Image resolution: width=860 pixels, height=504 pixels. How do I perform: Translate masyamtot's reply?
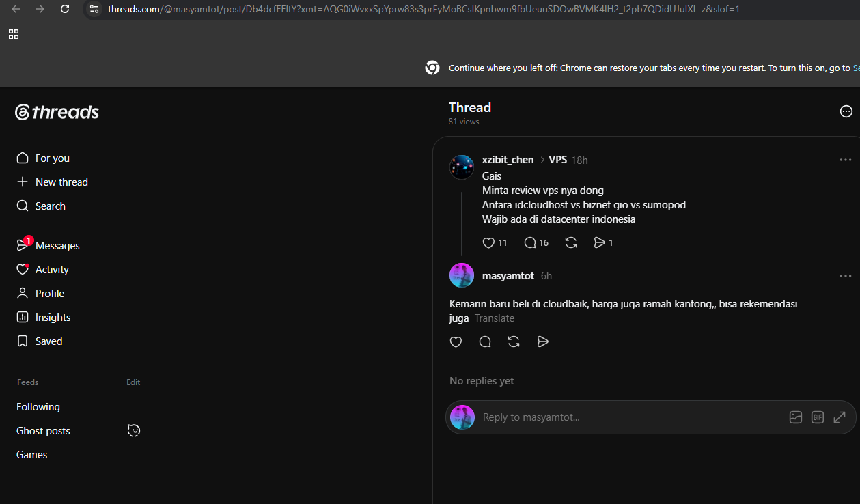point(495,318)
